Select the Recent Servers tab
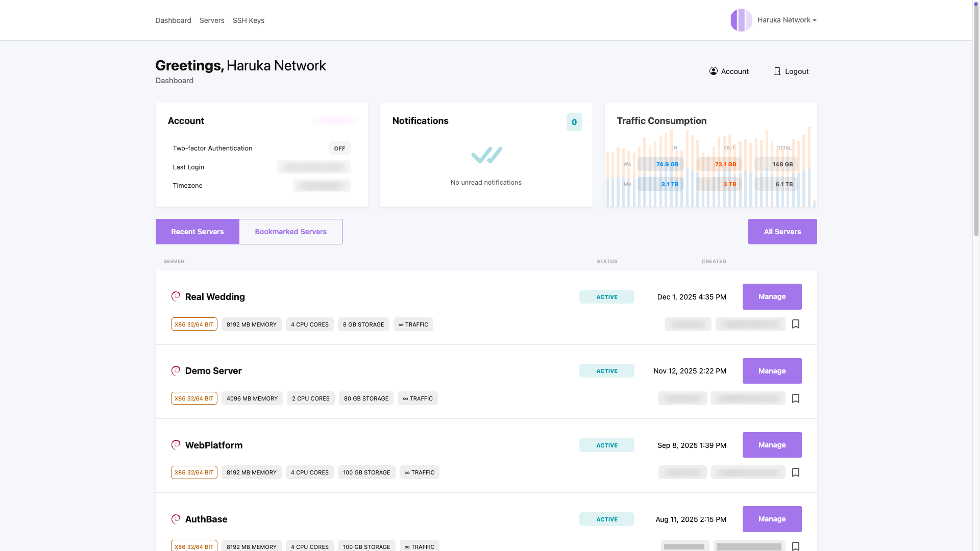This screenshot has height=551, width=980. [x=197, y=232]
